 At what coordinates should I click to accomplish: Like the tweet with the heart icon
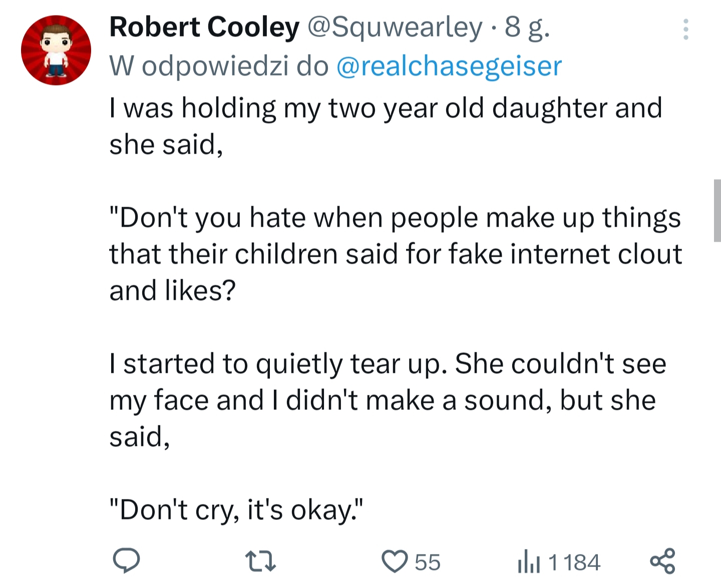395,561
